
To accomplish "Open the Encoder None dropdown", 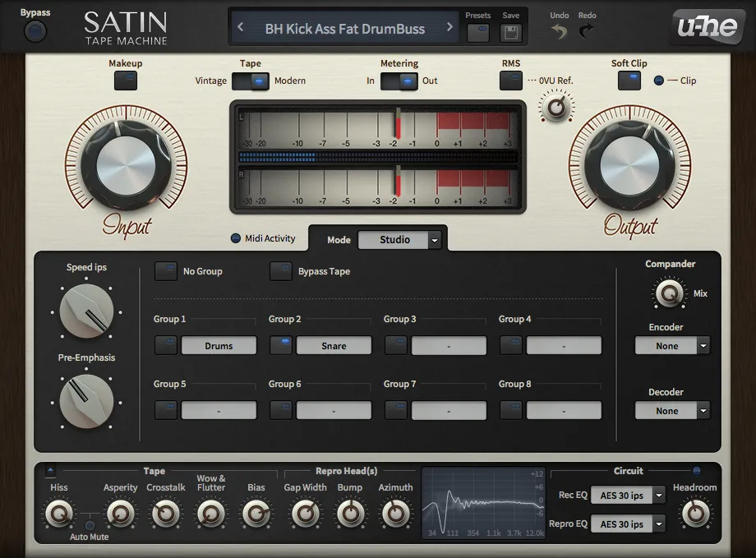I will [672, 346].
